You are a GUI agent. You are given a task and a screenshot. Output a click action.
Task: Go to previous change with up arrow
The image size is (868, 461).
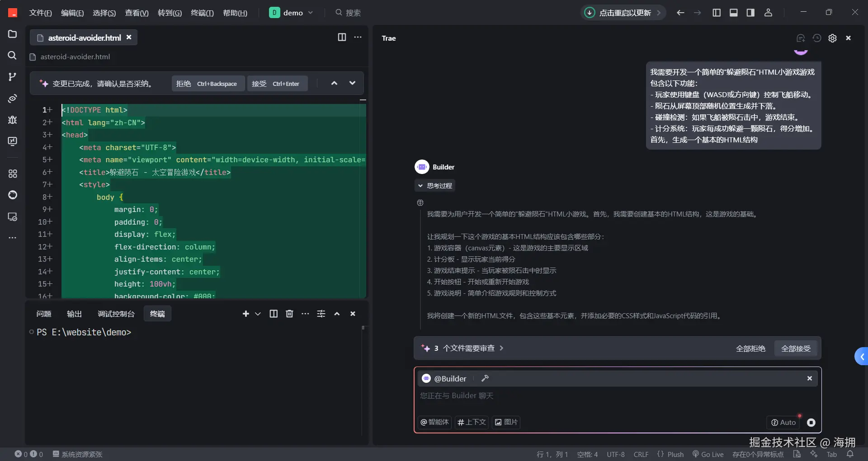pos(334,83)
